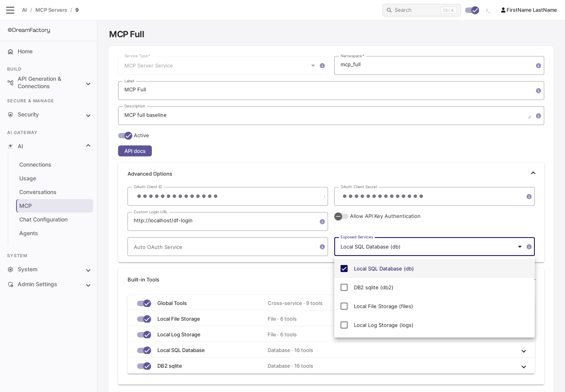Click the Auto OAuth Service info icon
This screenshot has width=565, height=392.
pos(322,247)
